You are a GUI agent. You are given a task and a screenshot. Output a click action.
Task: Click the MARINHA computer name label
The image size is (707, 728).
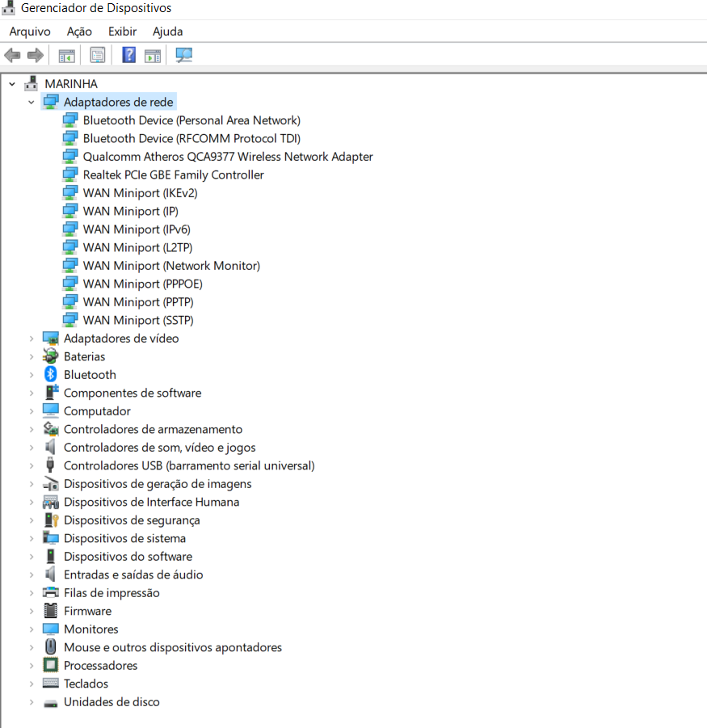click(71, 83)
